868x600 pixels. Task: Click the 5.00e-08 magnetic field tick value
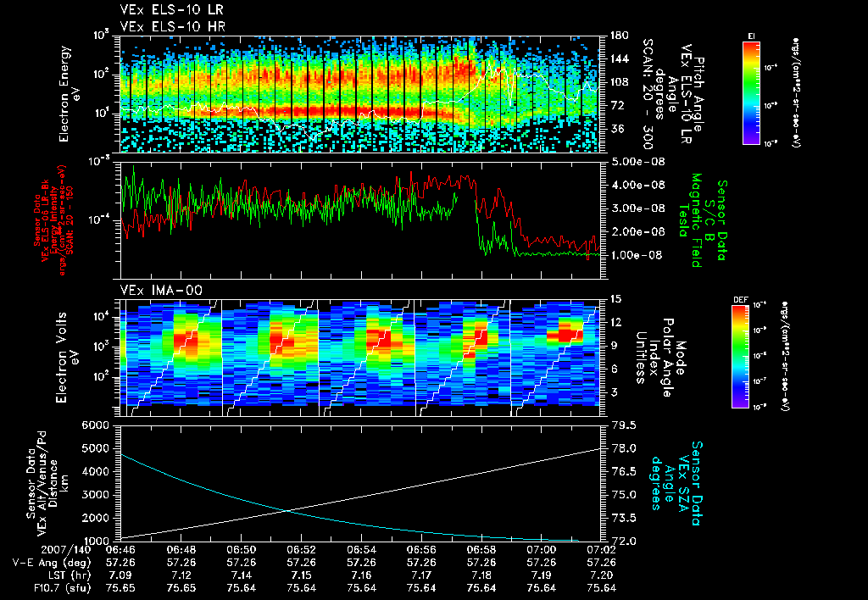(x=637, y=162)
